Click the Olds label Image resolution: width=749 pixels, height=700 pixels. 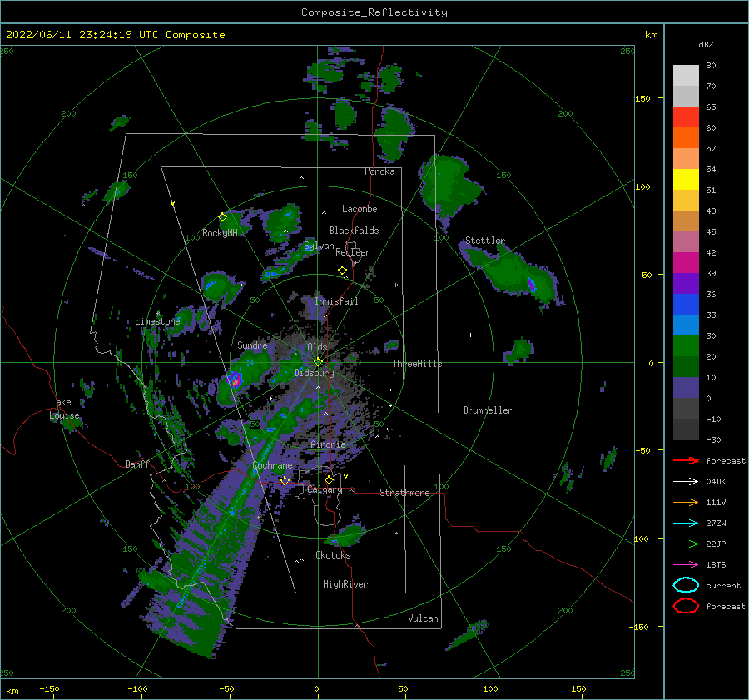[x=317, y=347]
